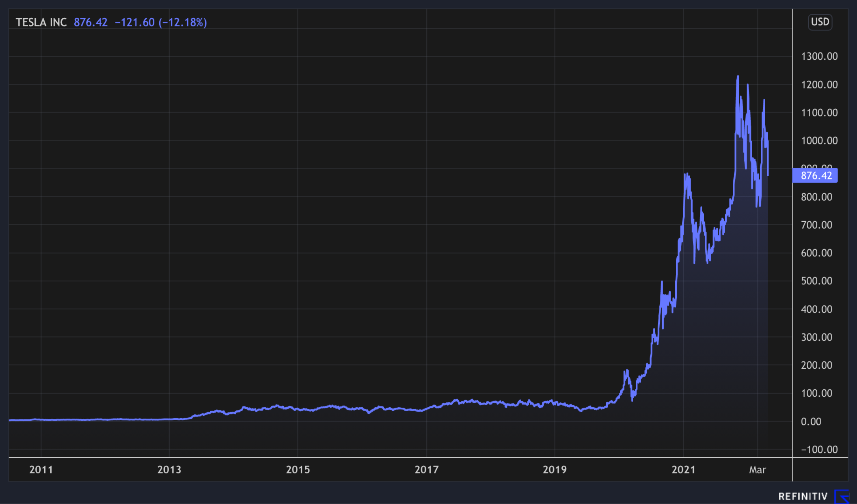Click the REFINITIV brand text
The width and height of the screenshot is (857, 504).
point(803,497)
